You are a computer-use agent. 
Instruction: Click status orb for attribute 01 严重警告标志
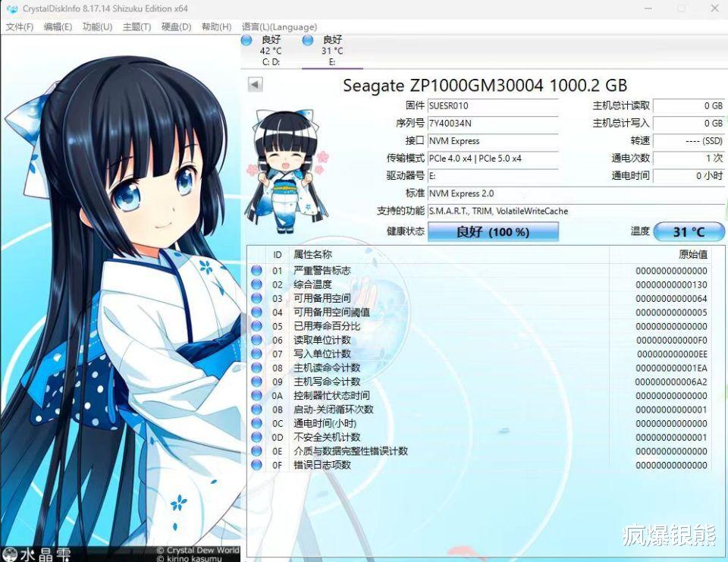pos(256,270)
